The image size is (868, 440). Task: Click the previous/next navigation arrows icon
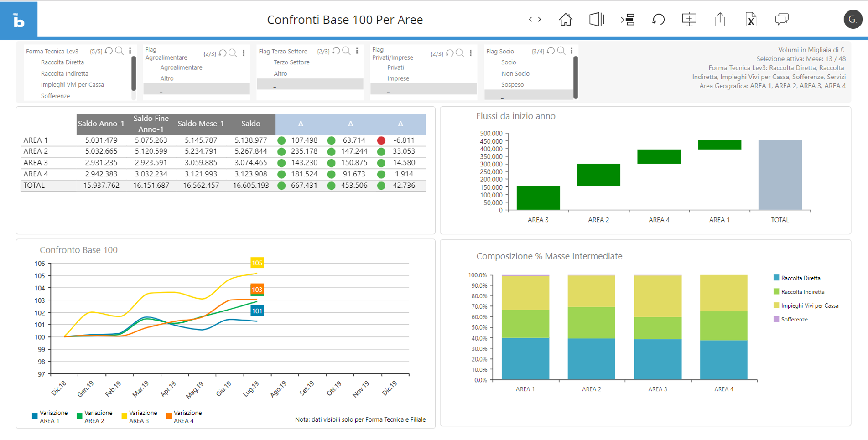point(535,20)
